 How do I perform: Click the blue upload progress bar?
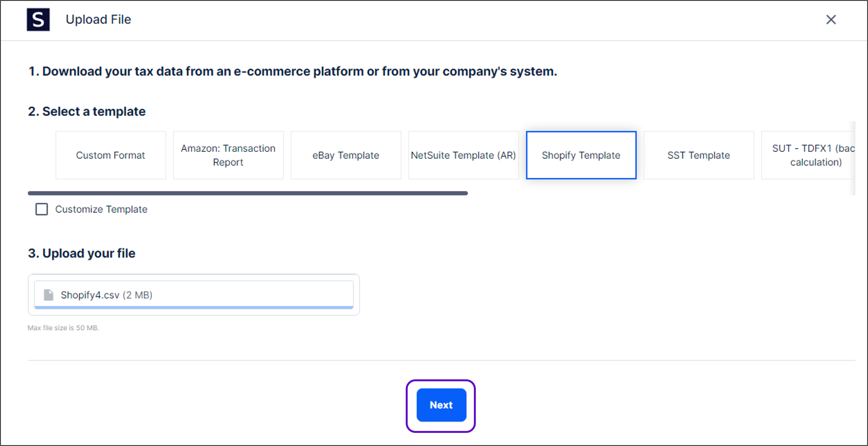point(194,307)
